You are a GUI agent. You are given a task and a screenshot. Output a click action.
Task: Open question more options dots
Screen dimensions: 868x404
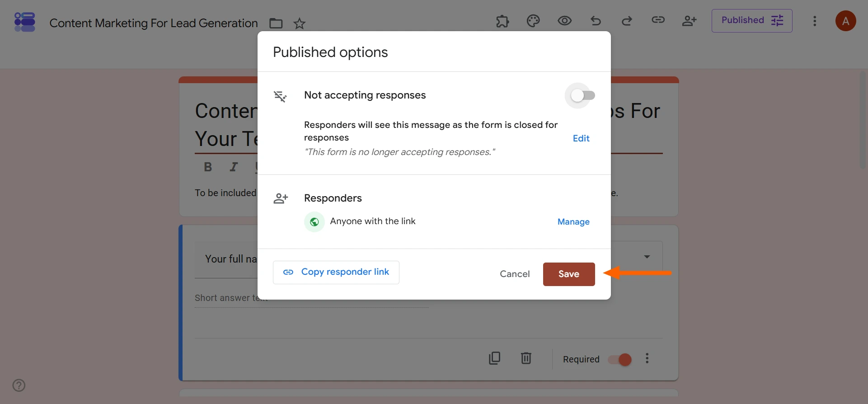coord(647,358)
